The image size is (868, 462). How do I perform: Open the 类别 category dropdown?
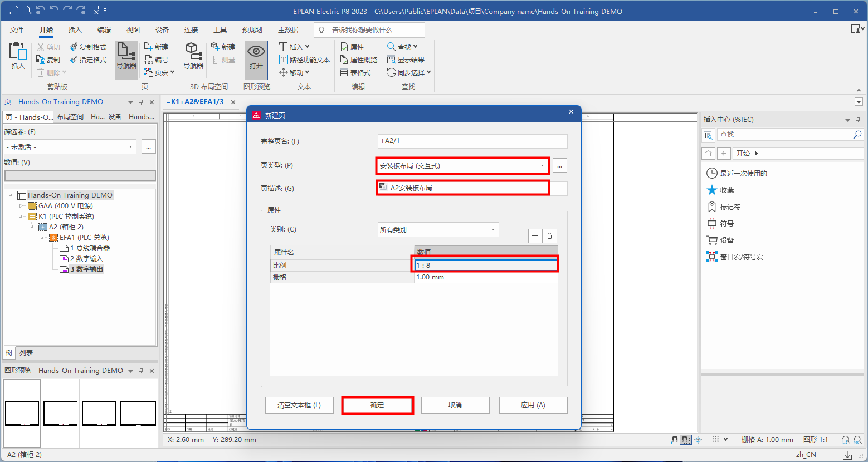(x=493, y=230)
